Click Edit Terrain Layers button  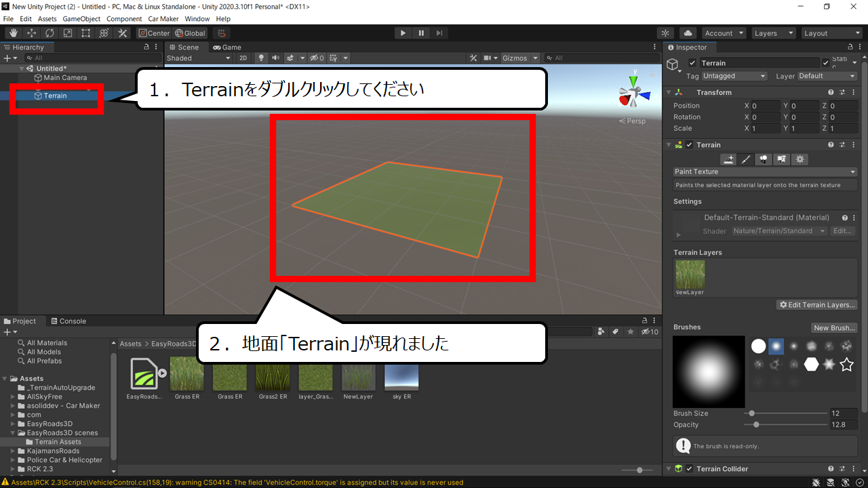pos(817,305)
